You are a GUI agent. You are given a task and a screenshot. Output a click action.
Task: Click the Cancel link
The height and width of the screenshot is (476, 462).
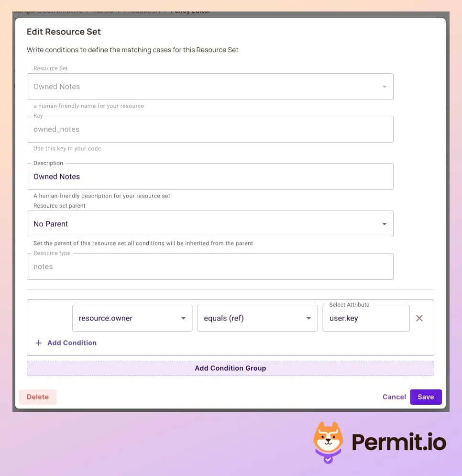tap(394, 397)
